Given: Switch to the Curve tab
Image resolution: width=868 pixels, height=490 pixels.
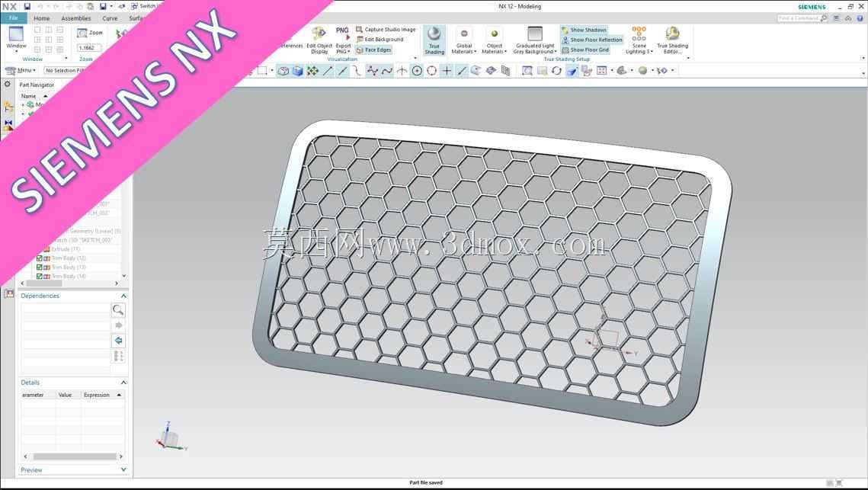Looking at the screenshot, I should point(110,18).
